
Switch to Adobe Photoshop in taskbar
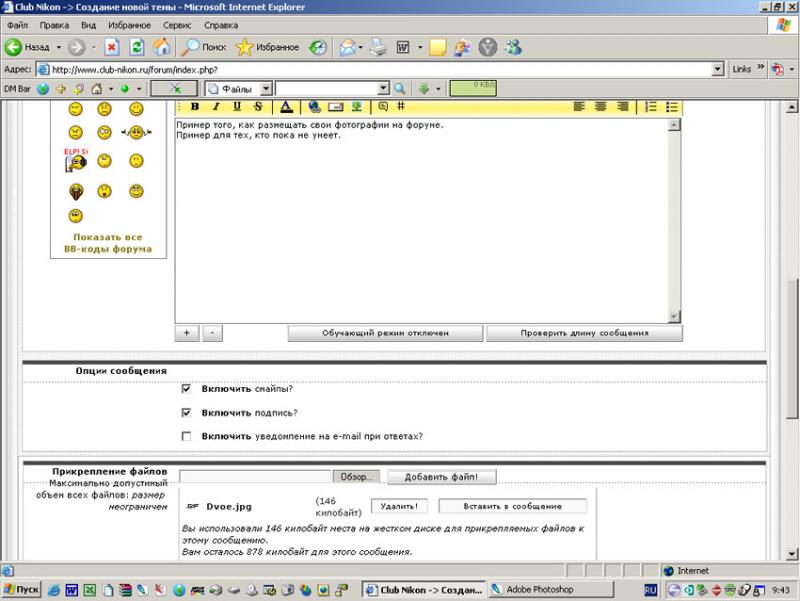[x=551, y=590]
